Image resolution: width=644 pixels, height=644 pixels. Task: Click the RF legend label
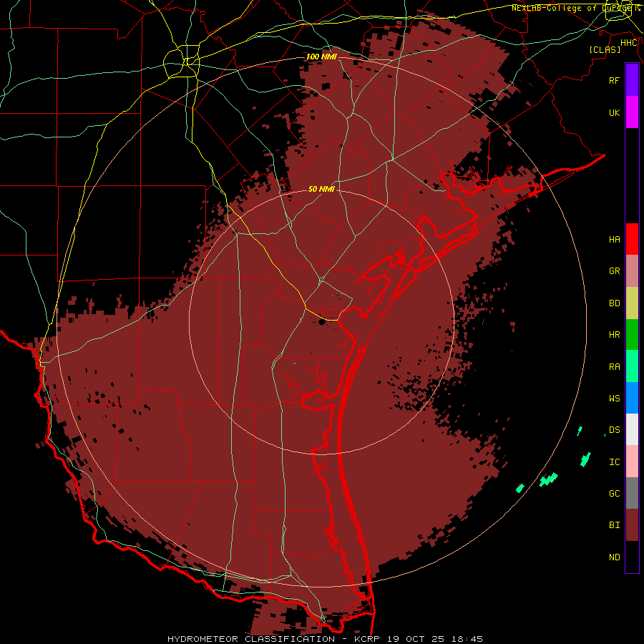(614, 80)
